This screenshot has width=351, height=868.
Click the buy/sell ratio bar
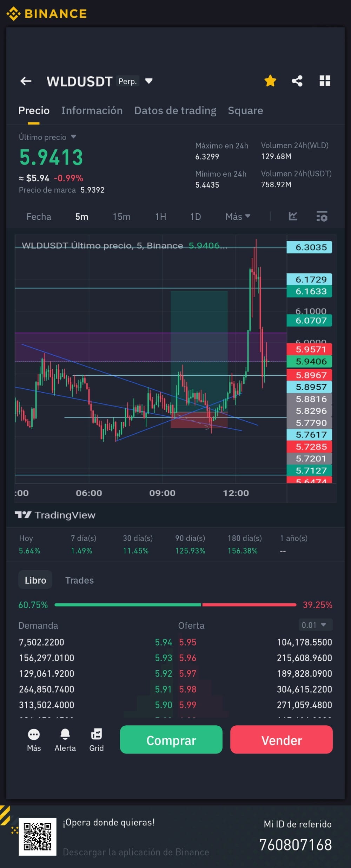point(175,605)
